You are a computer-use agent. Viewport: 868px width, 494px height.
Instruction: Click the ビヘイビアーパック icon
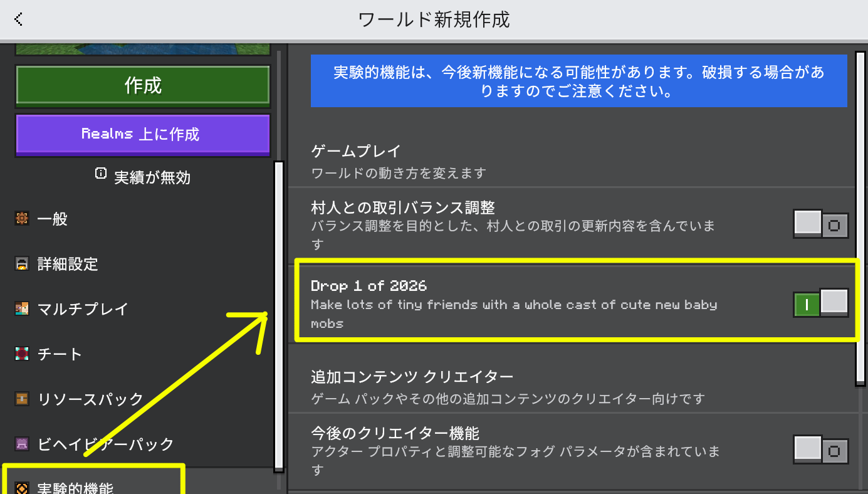22,444
